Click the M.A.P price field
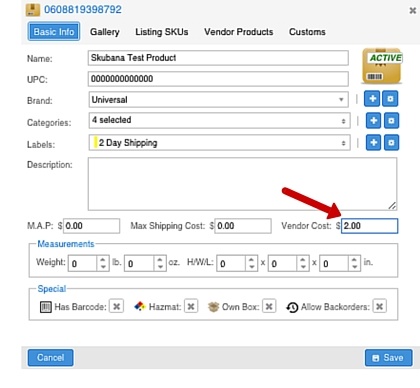 click(91, 226)
